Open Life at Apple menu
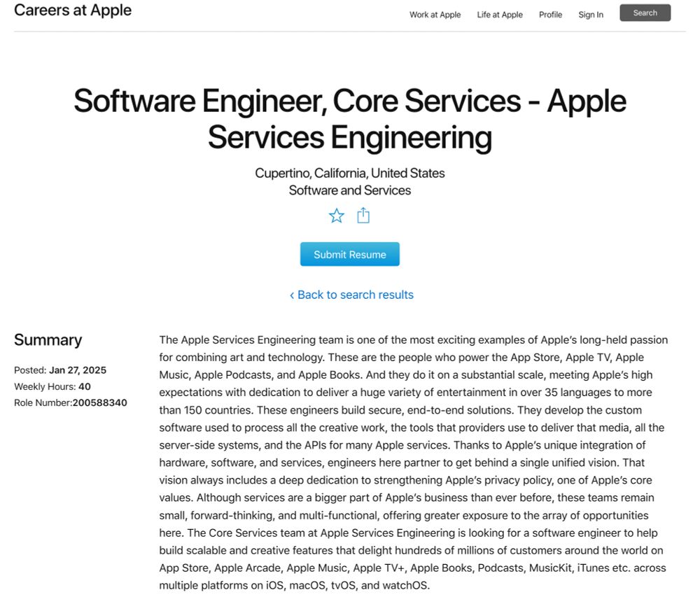Viewport: 700px width, 611px height. (500, 15)
